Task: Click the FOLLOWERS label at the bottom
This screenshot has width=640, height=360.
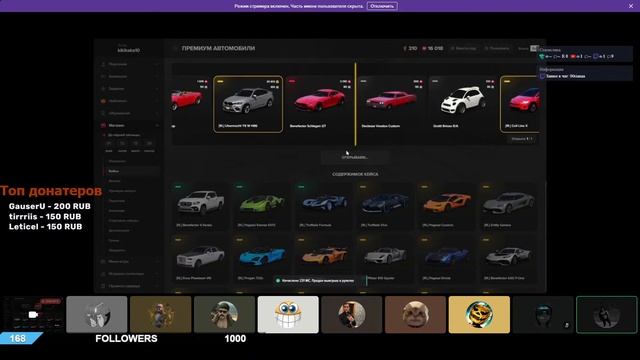Action: 126,338
